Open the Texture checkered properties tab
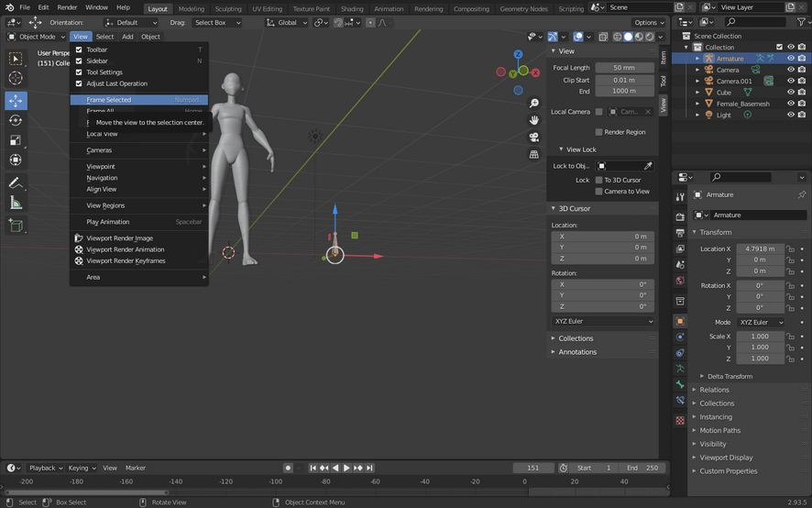Screen dimensions: 812x508 pyautogui.click(x=680, y=420)
